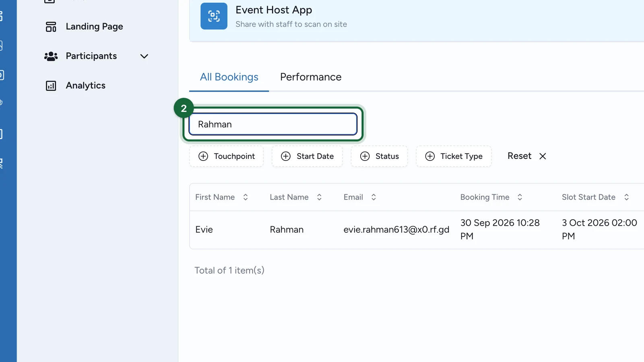Click the Share with staff to scan subtitle
Screen dimensions: 644x362
click(291, 24)
